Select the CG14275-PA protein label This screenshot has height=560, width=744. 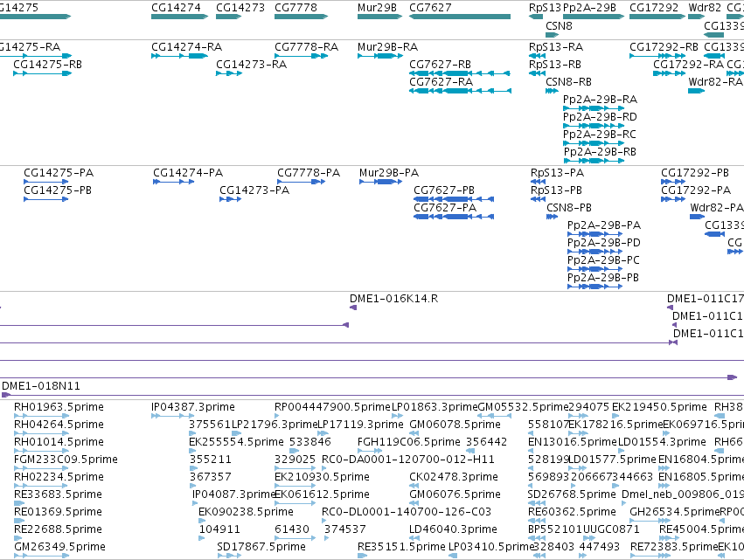point(59,173)
